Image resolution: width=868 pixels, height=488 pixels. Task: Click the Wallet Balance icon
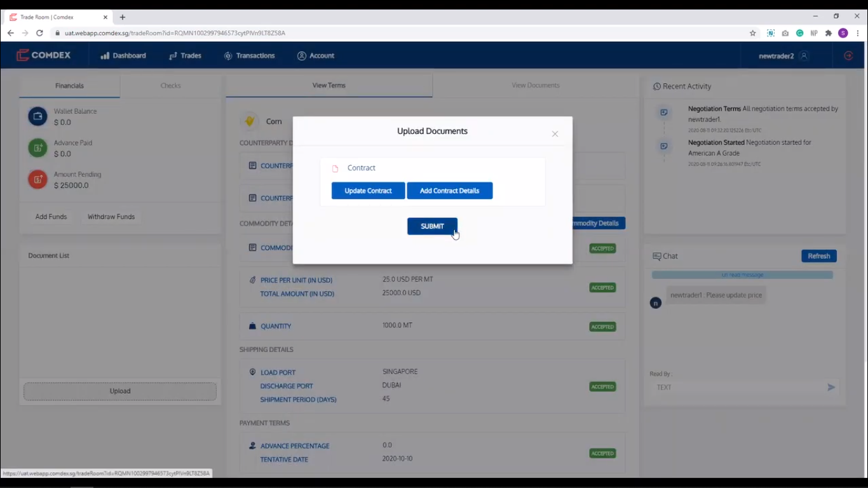(37, 116)
